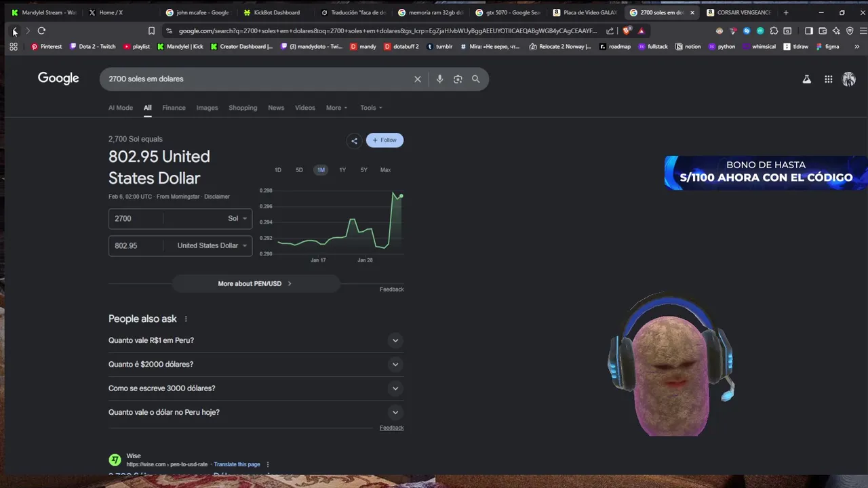Click the Google search text box

258,79
